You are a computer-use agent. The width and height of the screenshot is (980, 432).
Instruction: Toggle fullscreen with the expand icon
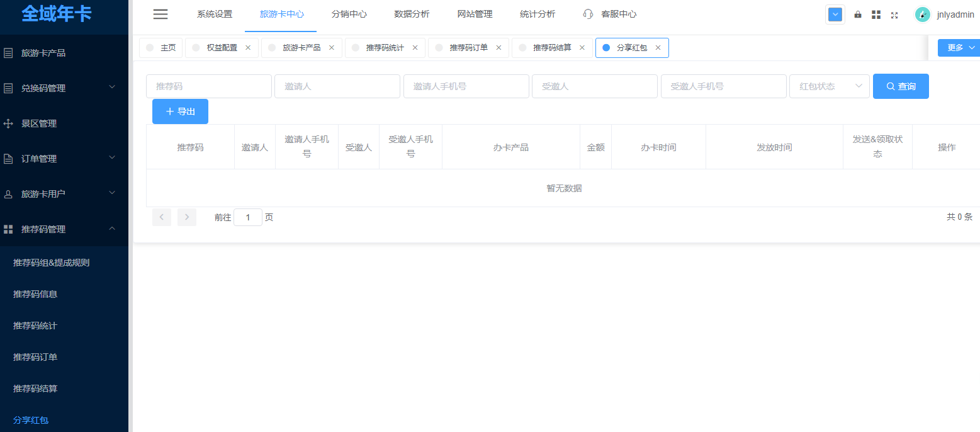894,15
